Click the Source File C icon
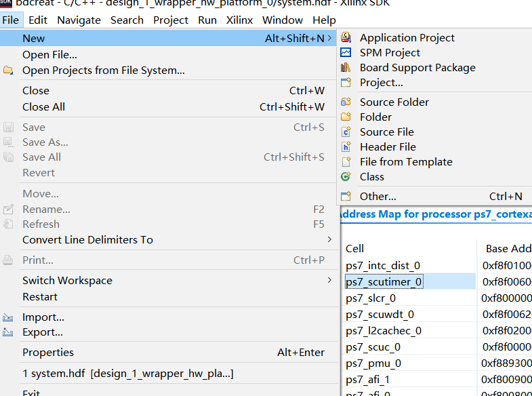The height and width of the screenshot is (396, 532). (x=346, y=132)
